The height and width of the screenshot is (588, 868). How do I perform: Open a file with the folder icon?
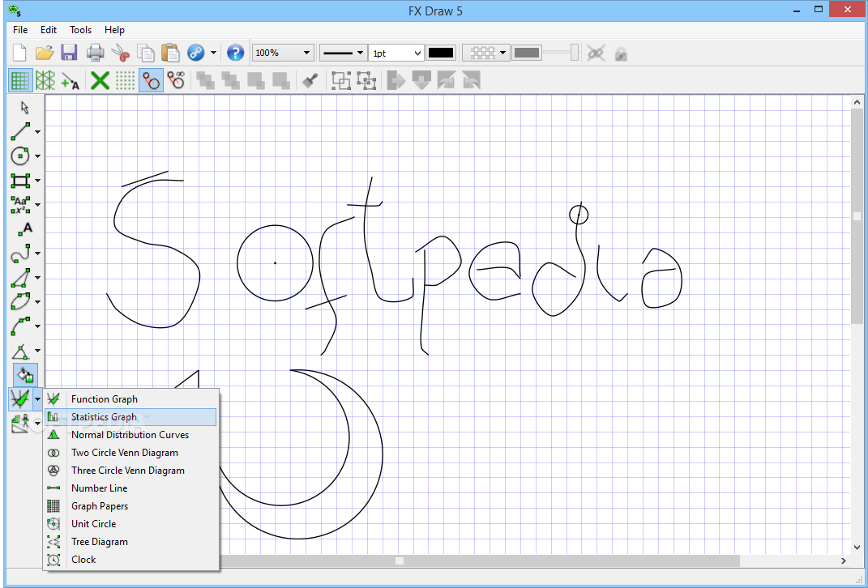45,53
